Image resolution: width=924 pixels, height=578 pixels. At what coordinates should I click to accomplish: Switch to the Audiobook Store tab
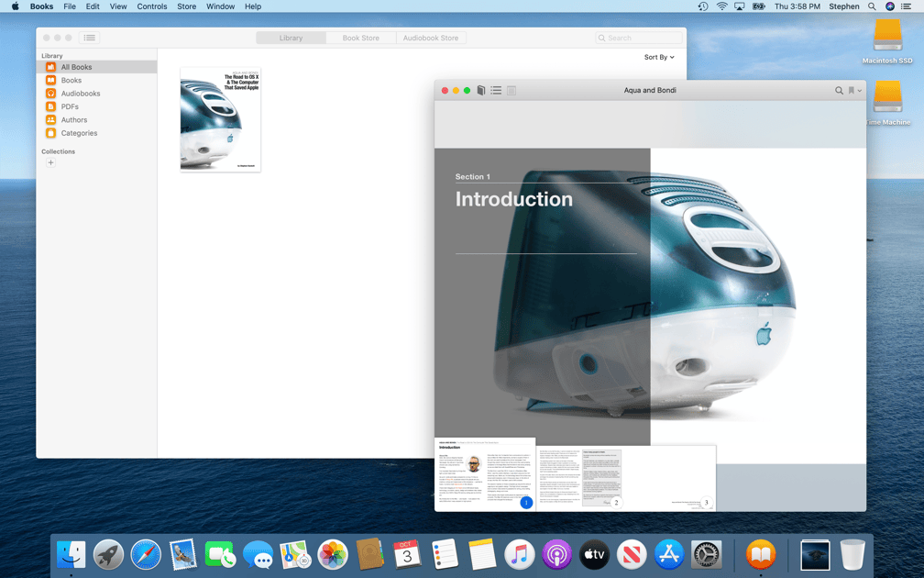(x=431, y=38)
